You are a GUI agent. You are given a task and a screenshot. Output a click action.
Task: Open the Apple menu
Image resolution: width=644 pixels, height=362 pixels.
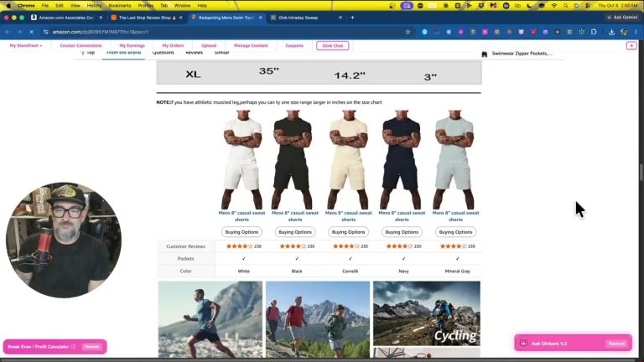point(8,6)
